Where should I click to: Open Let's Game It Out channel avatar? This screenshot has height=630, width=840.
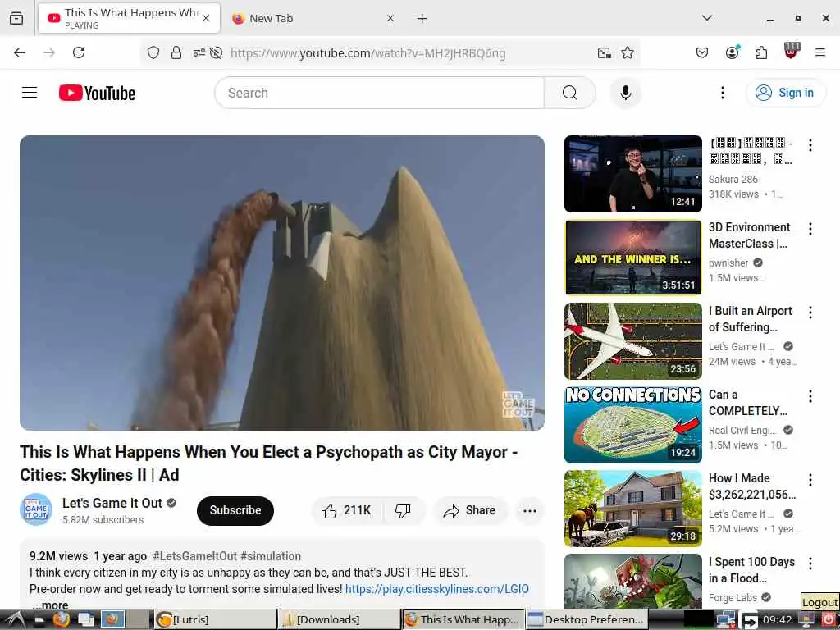click(x=36, y=509)
